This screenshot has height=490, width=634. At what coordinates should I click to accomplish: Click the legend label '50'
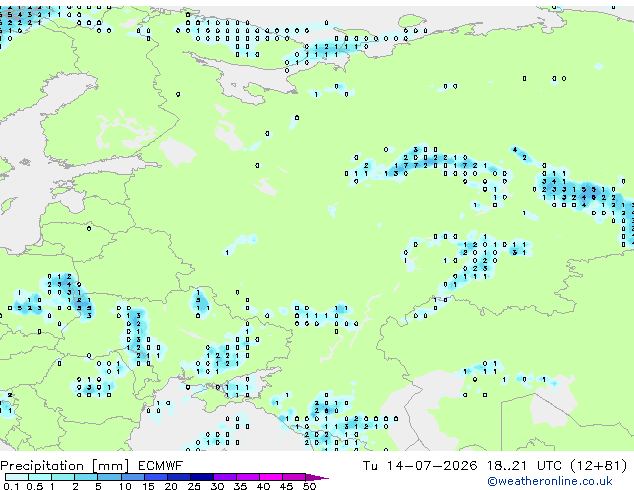click(309, 486)
